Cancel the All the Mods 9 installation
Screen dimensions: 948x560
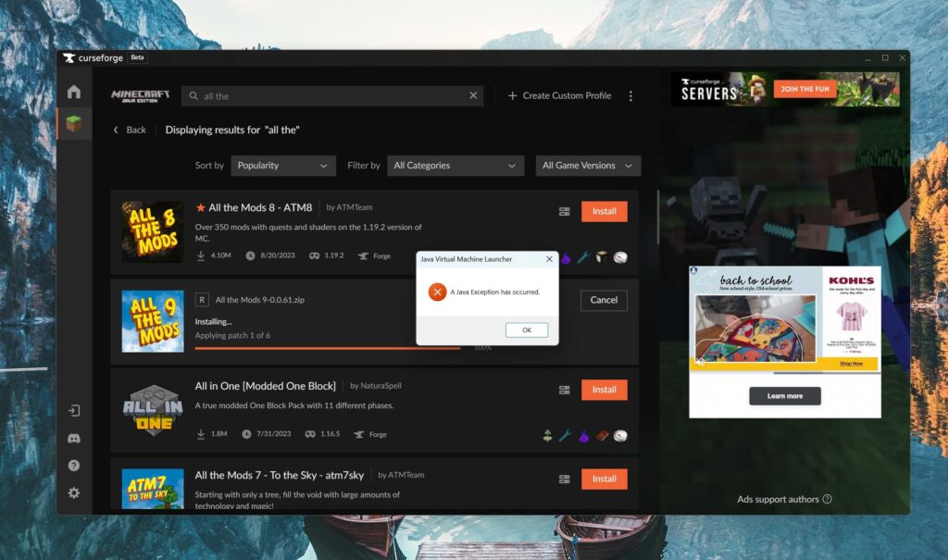(x=604, y=300)
